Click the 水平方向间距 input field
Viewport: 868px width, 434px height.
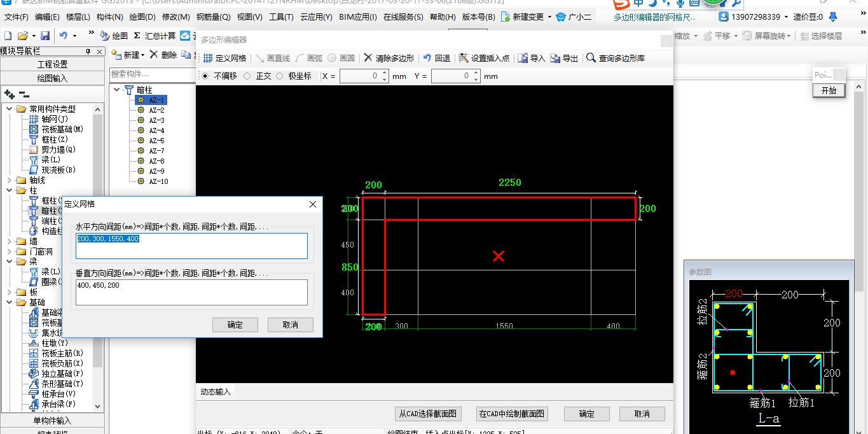[x=191, y=246]
